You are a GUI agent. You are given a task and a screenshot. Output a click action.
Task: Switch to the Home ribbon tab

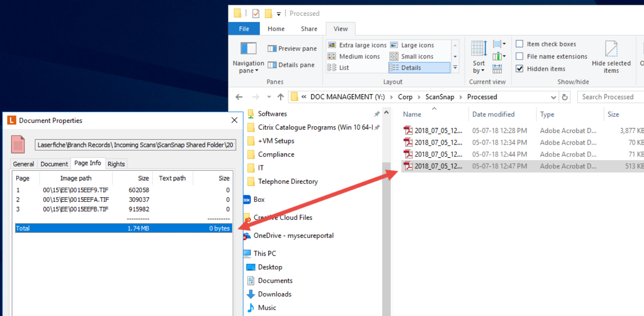point(276,28)
